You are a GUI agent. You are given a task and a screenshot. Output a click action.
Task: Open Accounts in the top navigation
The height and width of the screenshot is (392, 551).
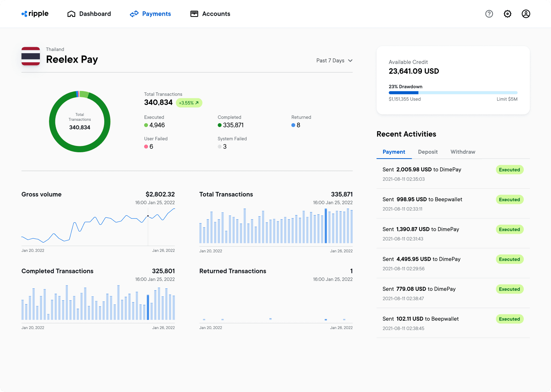(x=216, y=14)
